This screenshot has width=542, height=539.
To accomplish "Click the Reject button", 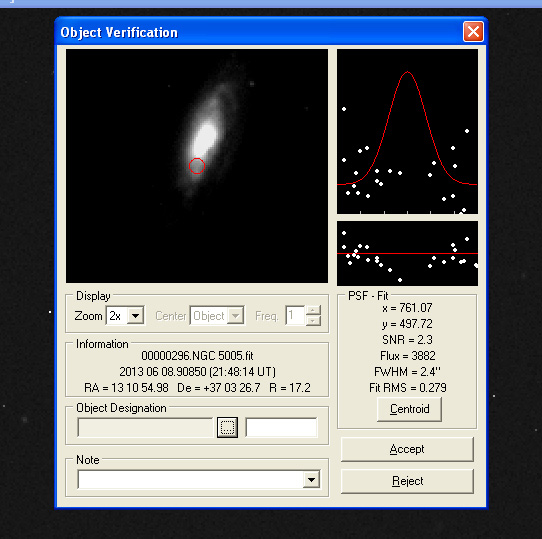I will coord(407,481).
